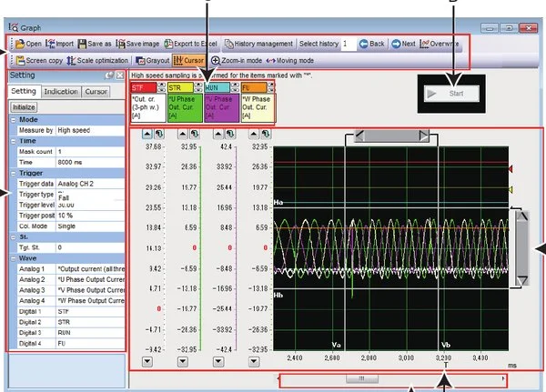Run Scale optimization
The width and height of the screenshot is (546, 392).
coord(97,61)
